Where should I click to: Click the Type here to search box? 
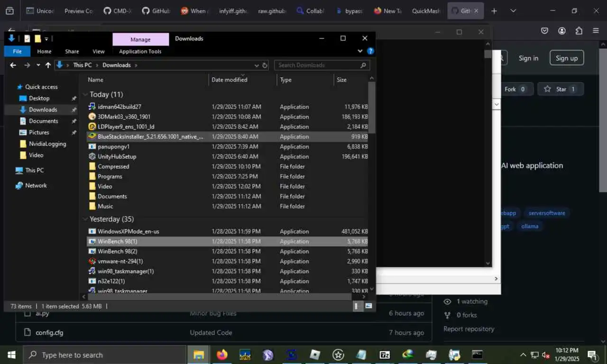(104, 355)
